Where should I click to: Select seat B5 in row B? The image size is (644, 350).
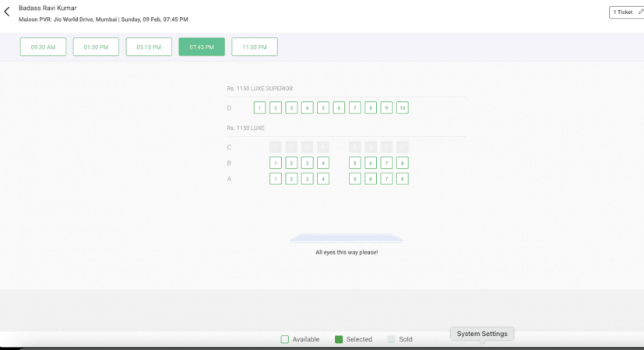tap(355, 163)
